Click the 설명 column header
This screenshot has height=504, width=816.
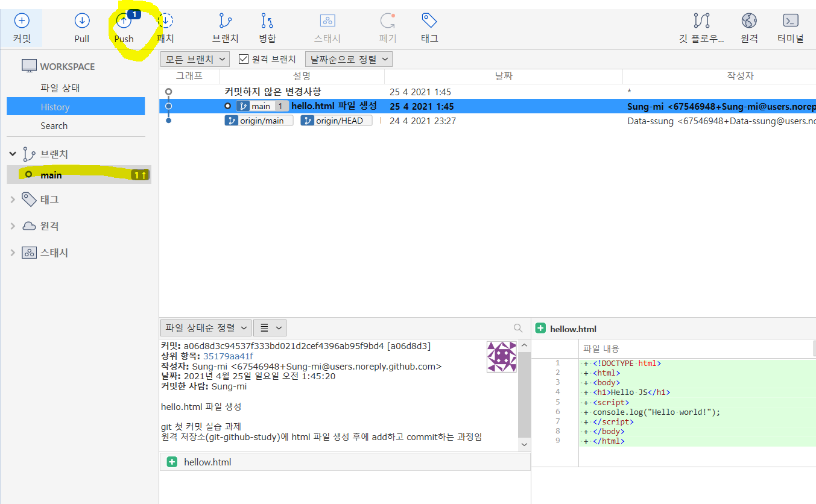click(302, 77)
